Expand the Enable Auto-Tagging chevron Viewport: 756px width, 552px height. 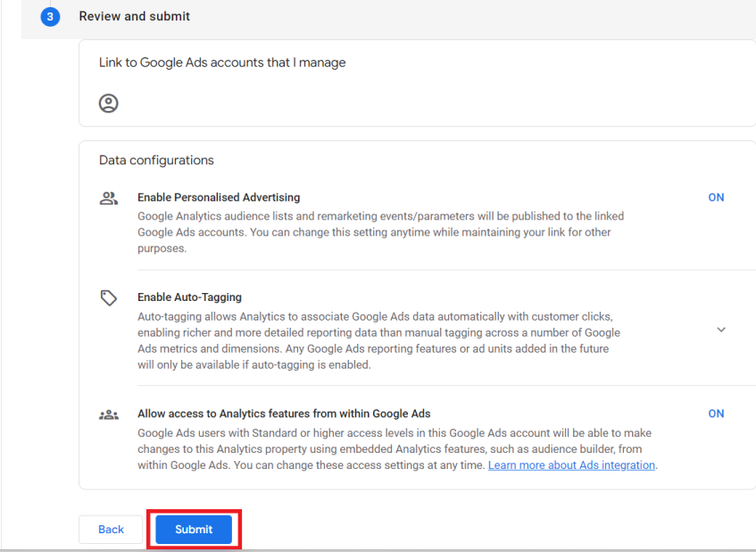click(x=721, y=330)
